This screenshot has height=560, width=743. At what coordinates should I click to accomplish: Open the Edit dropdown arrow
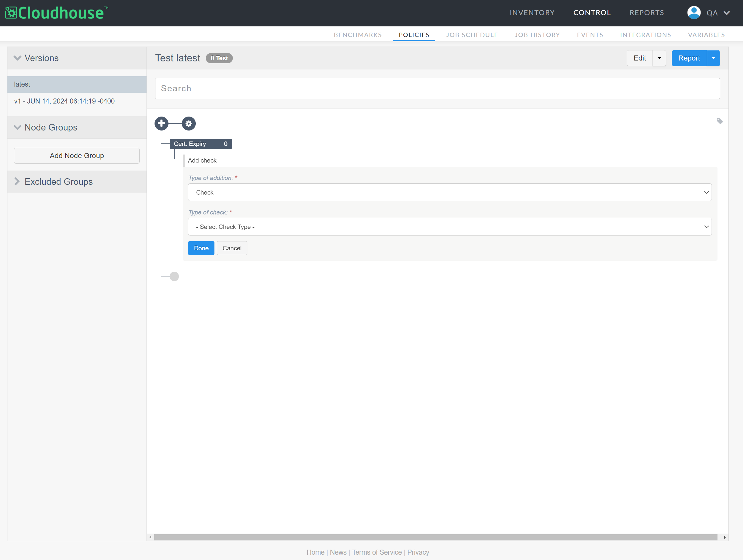[x=659, y=58]
